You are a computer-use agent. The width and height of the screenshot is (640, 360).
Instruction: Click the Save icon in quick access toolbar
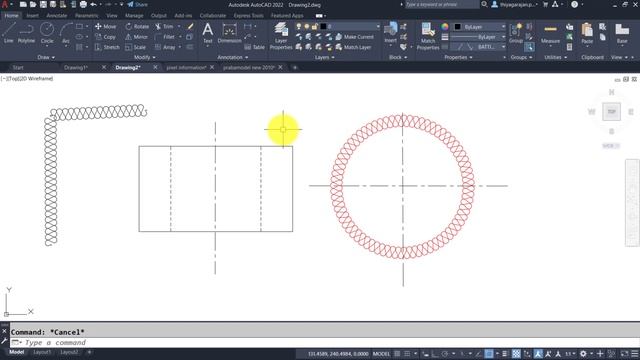coord(43,4)
